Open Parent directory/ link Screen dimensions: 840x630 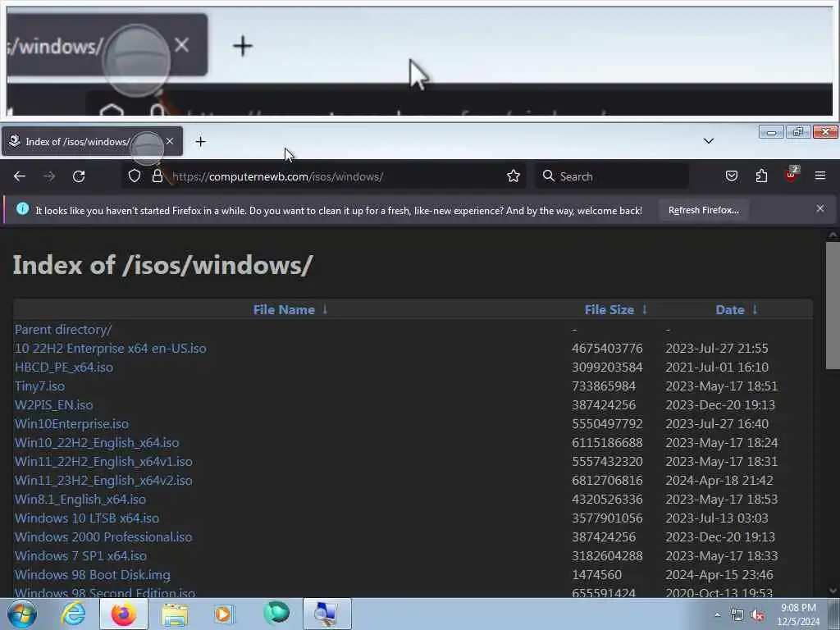coord(63,330)
